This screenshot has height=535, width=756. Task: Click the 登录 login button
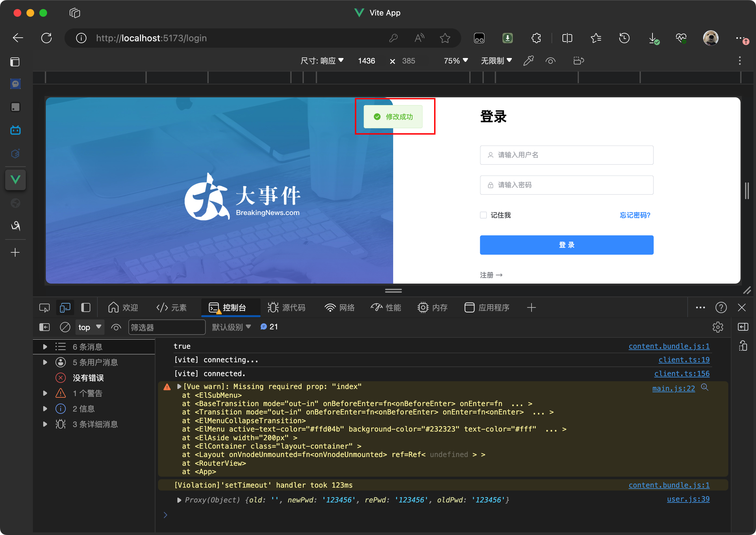566,245
